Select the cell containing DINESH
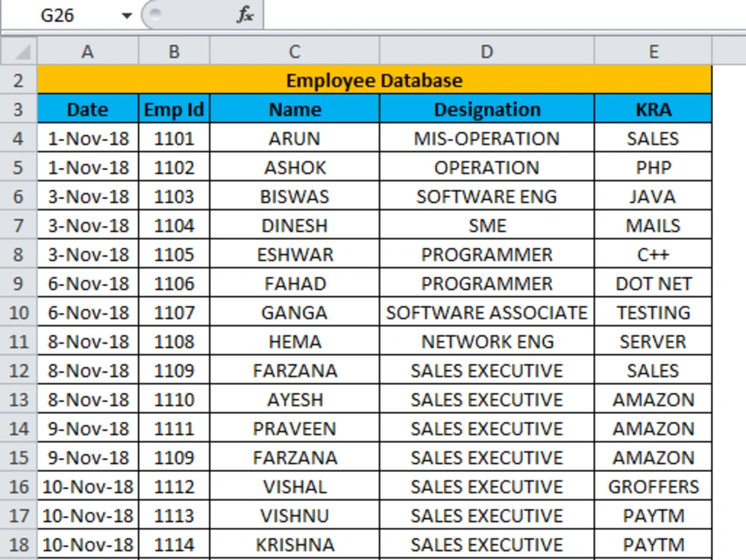The image size is (746, 560). click(x=295, y=225)
